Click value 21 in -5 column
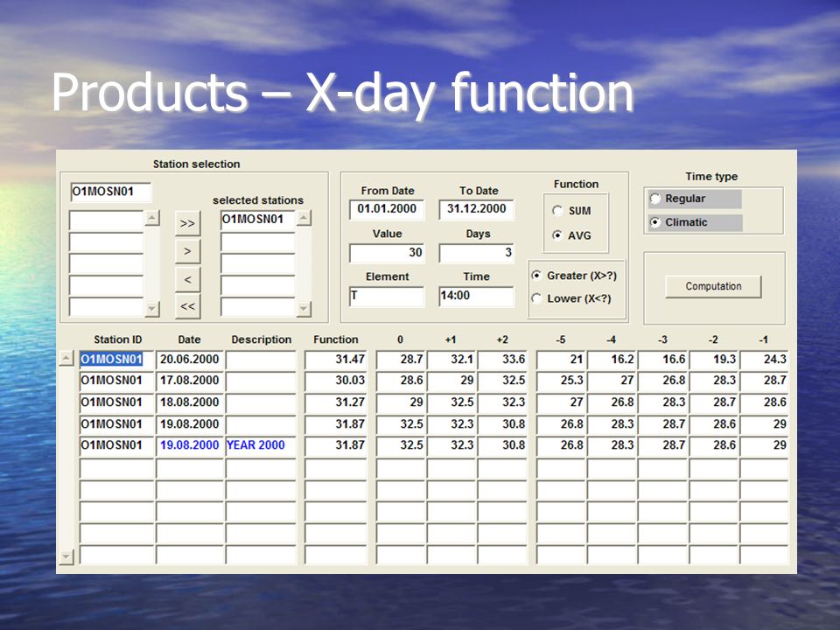This screenshot has width=840, height=630. coord(561,359)
